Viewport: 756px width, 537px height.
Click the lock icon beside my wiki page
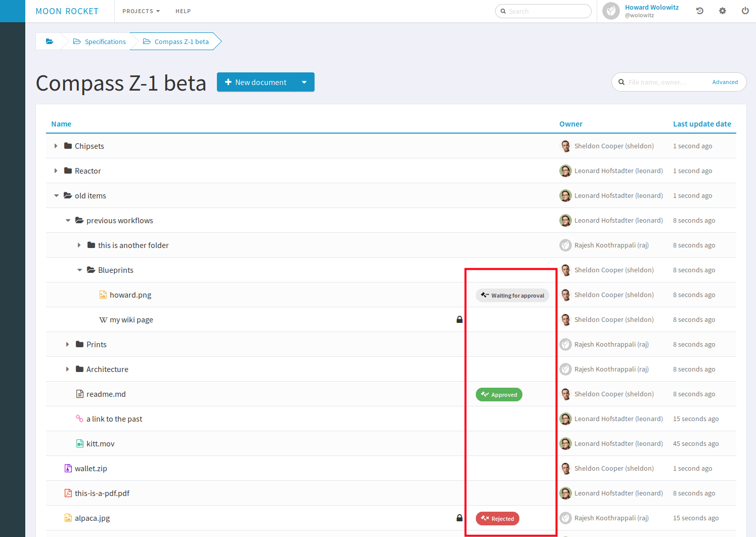pos(459,319)
